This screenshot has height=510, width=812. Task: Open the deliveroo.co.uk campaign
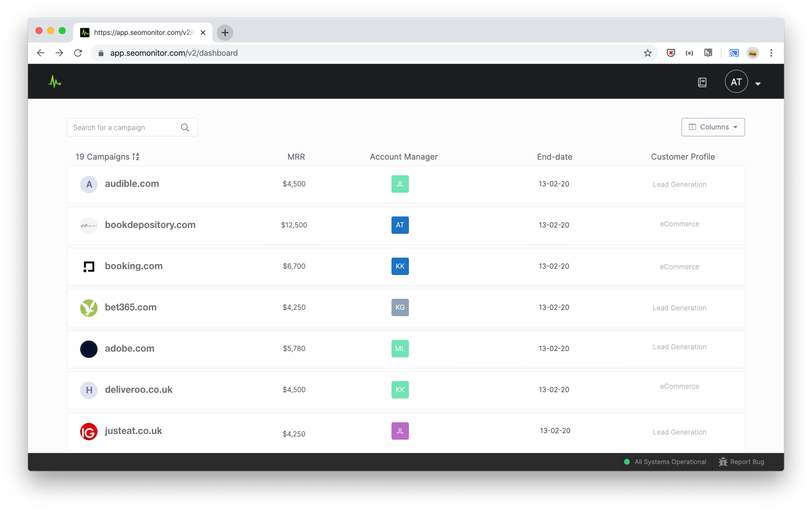pyautogui.click(x=139, y=390)
